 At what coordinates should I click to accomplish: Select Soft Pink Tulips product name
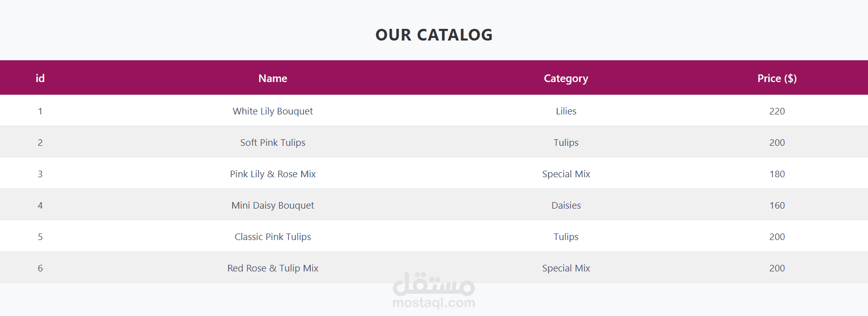273,142
